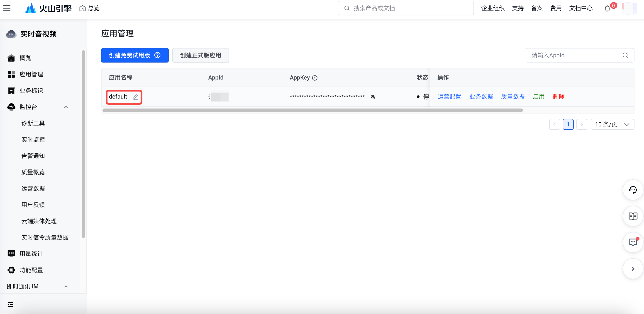Click the feedback message icon
This screenshot has height=314, width=644.
click(x=632, y=242)
